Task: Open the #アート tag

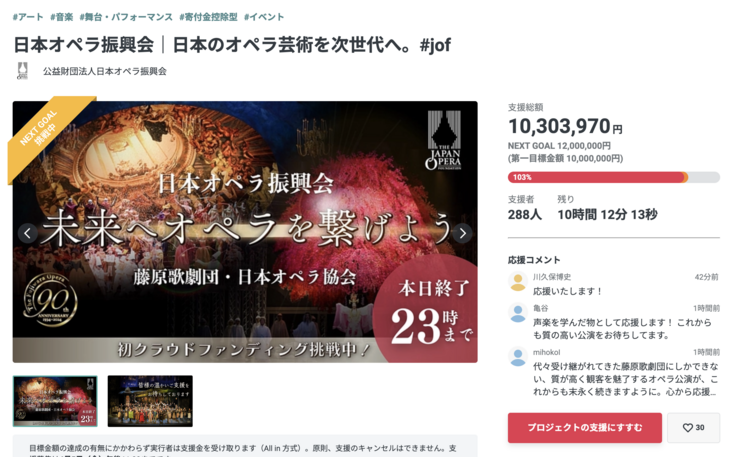Action: (28, 17)
